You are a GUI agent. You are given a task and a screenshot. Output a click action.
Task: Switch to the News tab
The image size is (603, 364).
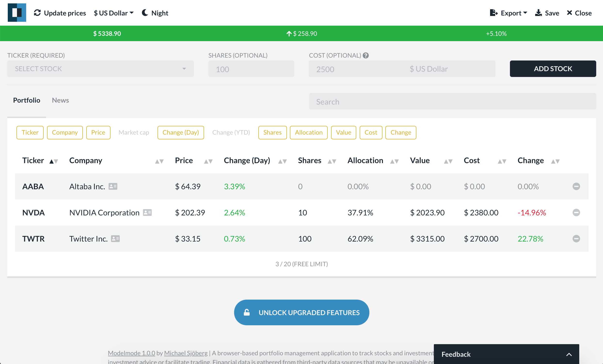[x=60, y=100]
